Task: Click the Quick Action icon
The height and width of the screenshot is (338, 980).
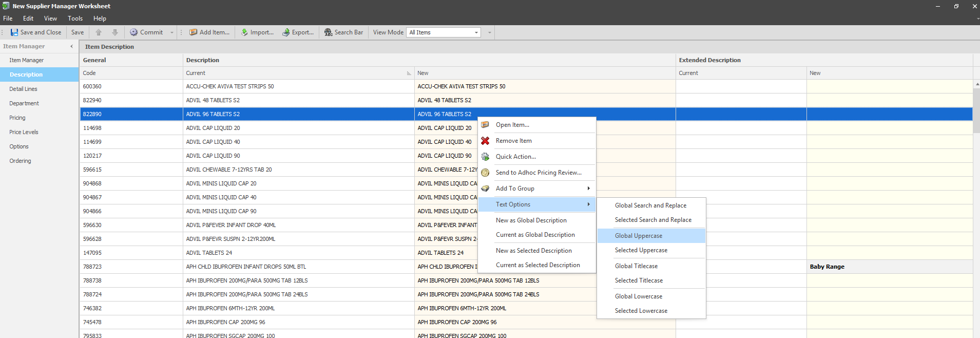Action: pyautogui.click(x=485, y=157)
